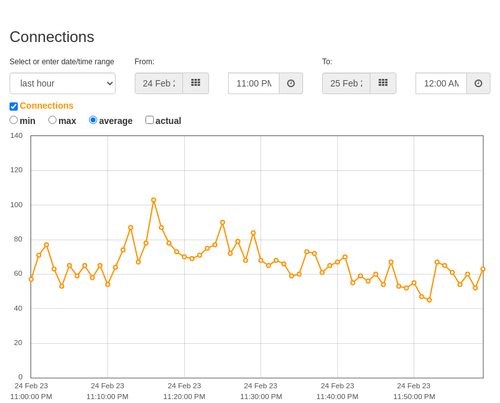Click the 11:40:00 PM x-axis label

coord(337,391)
